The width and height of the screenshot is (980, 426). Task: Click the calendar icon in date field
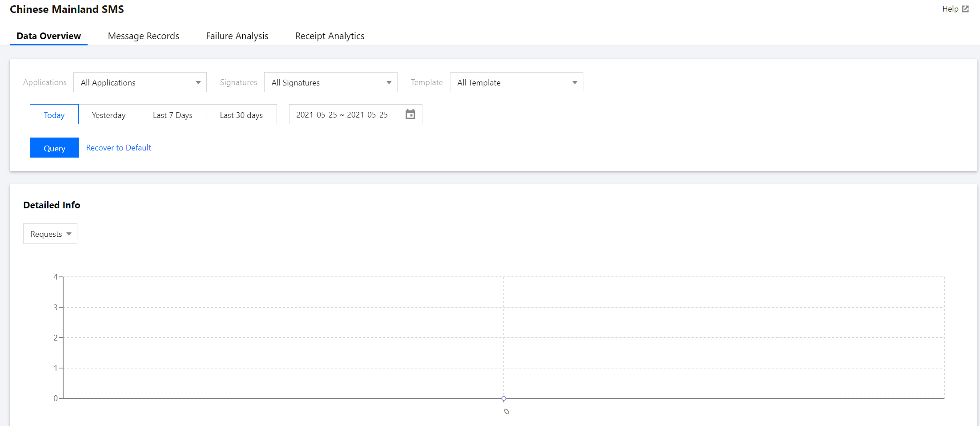410,114
